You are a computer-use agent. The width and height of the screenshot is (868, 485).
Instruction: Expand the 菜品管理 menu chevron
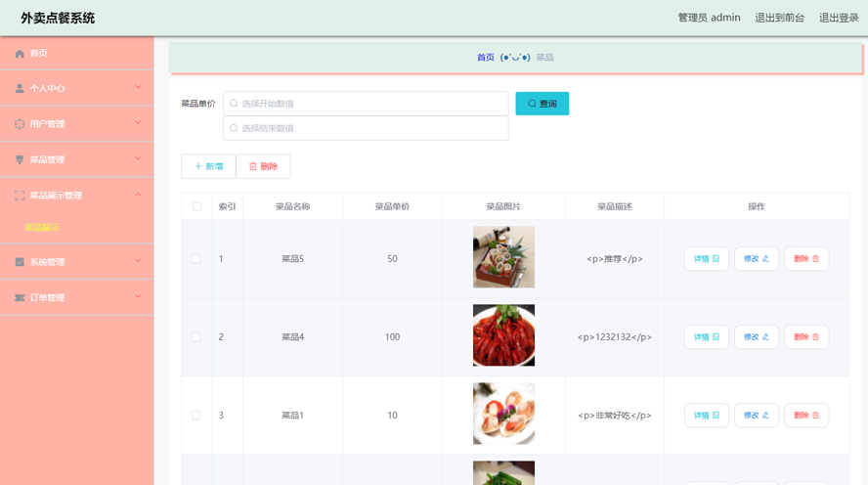[138, 158]
